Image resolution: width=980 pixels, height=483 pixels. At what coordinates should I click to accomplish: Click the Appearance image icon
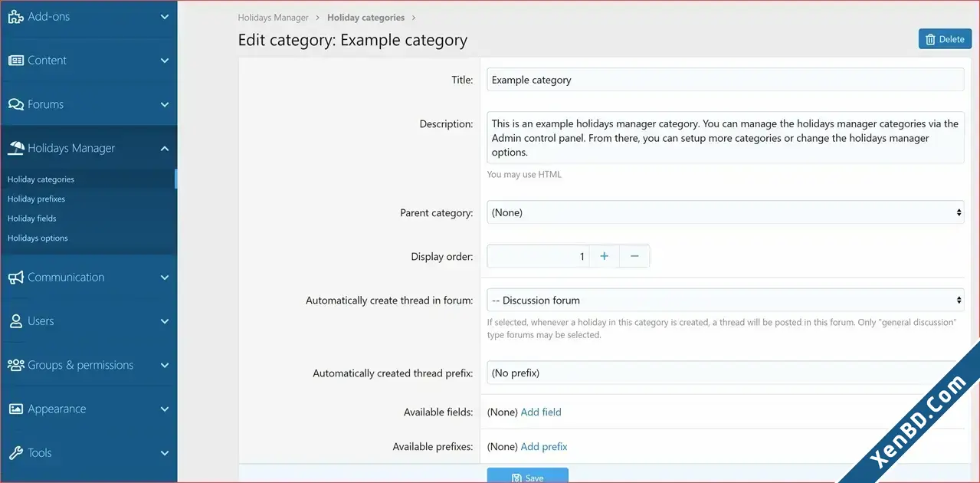coord(15,409)
